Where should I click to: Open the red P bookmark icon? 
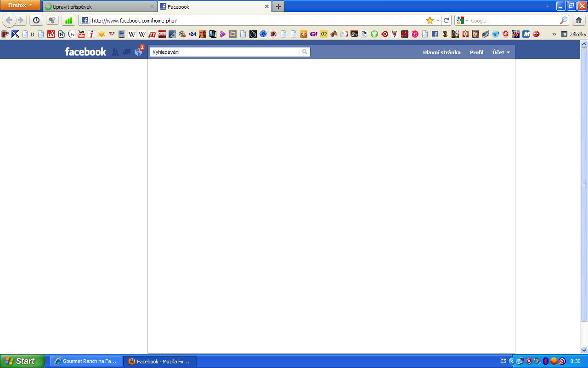(5, 34)
